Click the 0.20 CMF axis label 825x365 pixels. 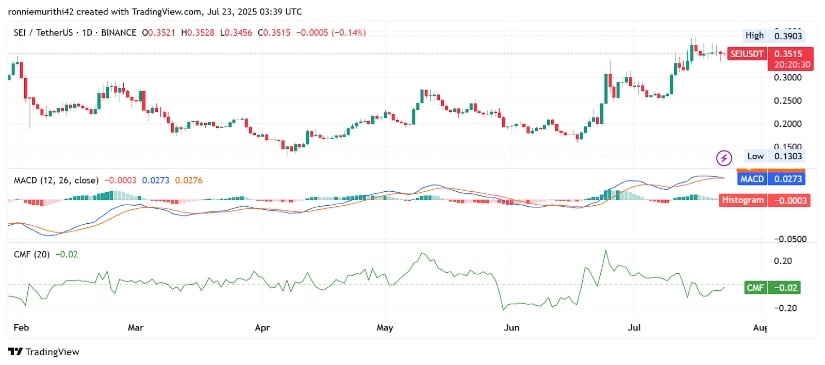click(x=784, y=261)
